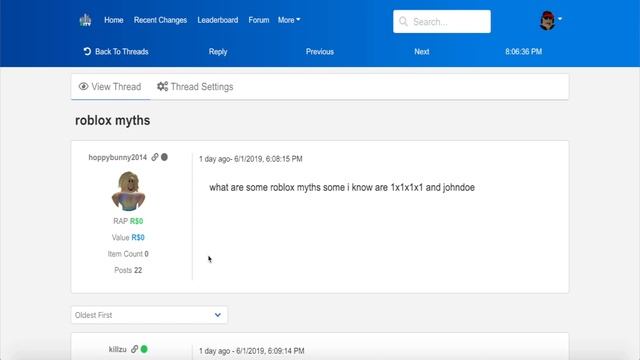Click the gears icon on Thread Settings

[x=162, y=87]
